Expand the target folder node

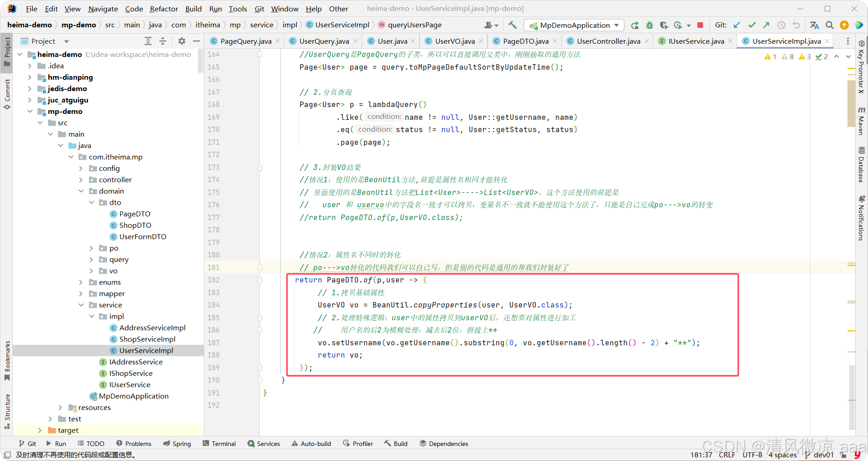point(40,430)
